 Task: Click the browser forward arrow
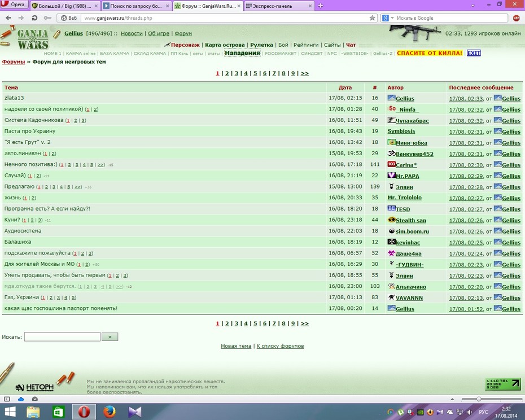(x=21, y=18)
